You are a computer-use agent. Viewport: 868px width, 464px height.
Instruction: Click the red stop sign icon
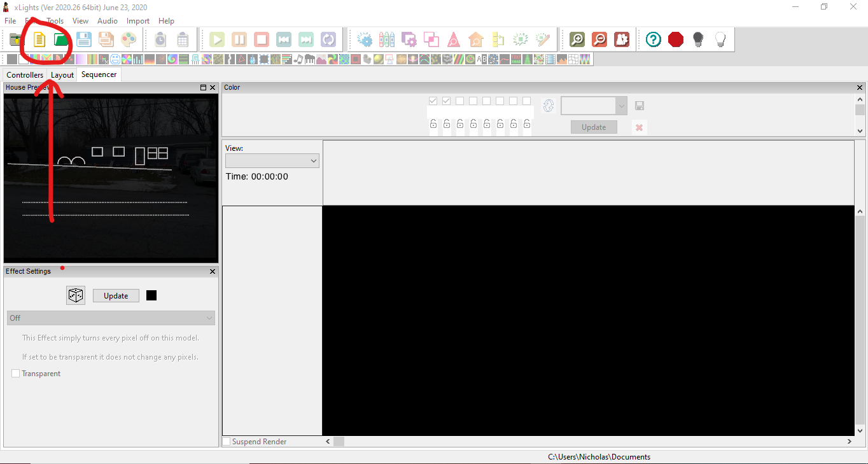pyautogui.click(x=676, y=39)
